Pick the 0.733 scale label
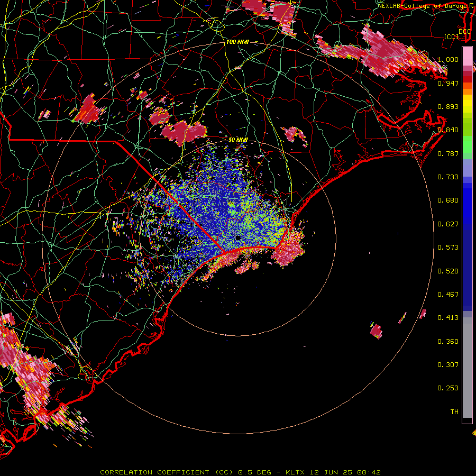Image resolution: width=476 pixels, height=476 pixels. click(x=448, y=177)
